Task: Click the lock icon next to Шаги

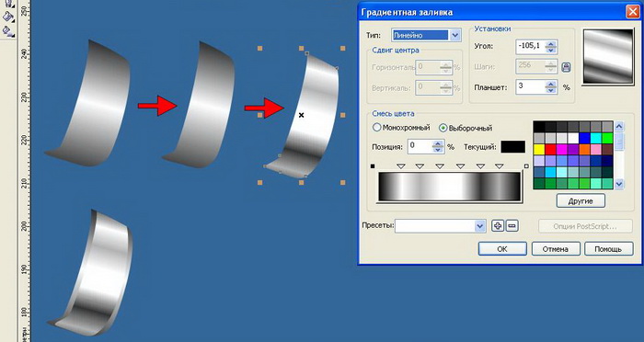Action: 566,67
